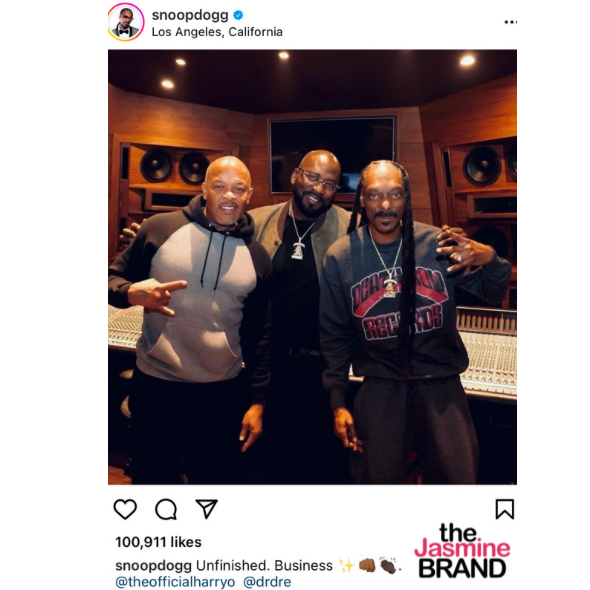Click the blue verified badge next to snoopdogg
This screenshot has height=590, width=590.
click(x=238, y=15)
